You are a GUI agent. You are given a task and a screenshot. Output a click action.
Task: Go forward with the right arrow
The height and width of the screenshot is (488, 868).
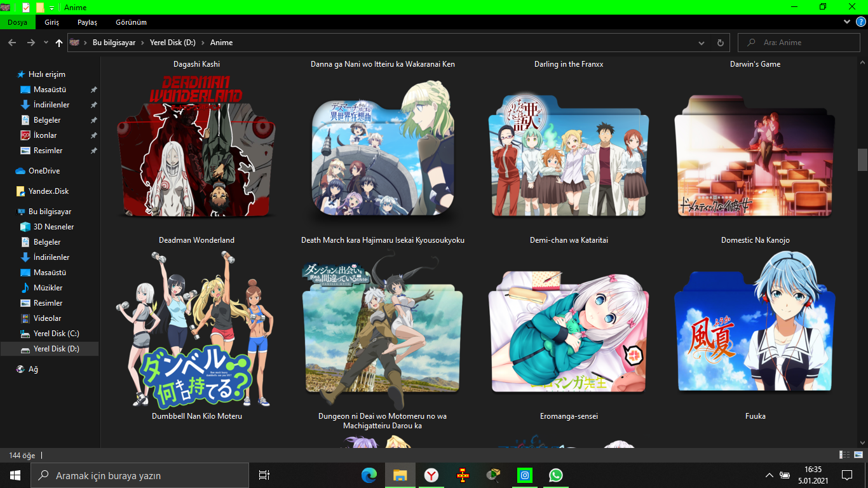point(31,43)
